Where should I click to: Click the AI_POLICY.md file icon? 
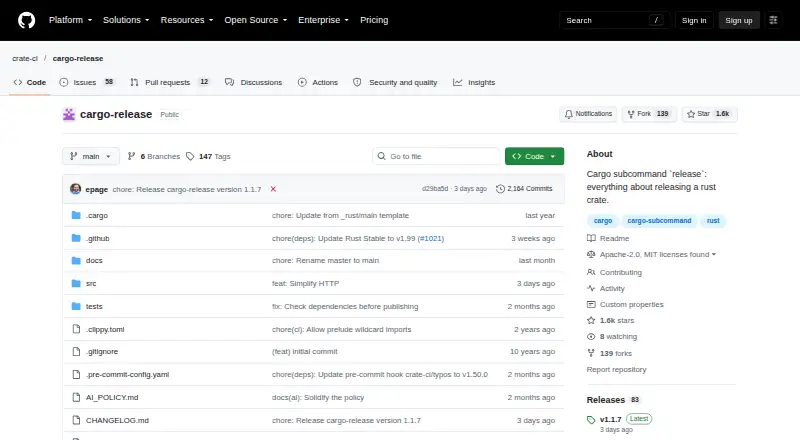(x=76, y=397)
